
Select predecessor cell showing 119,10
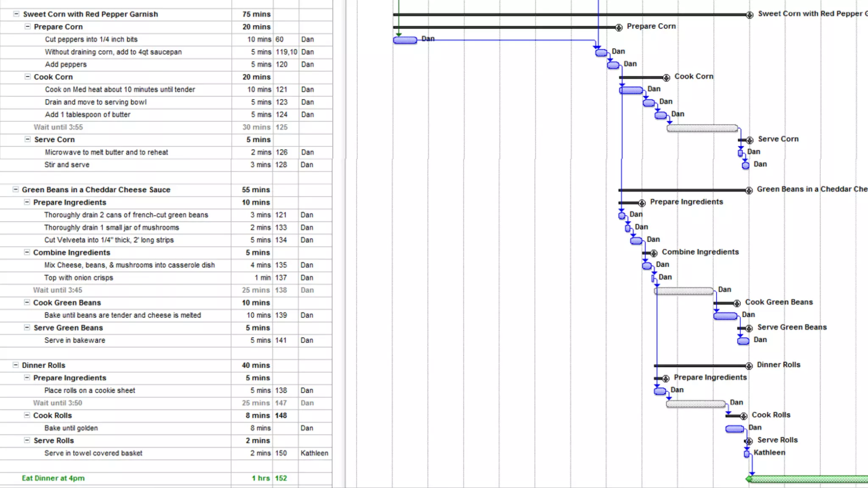[286, 52]
